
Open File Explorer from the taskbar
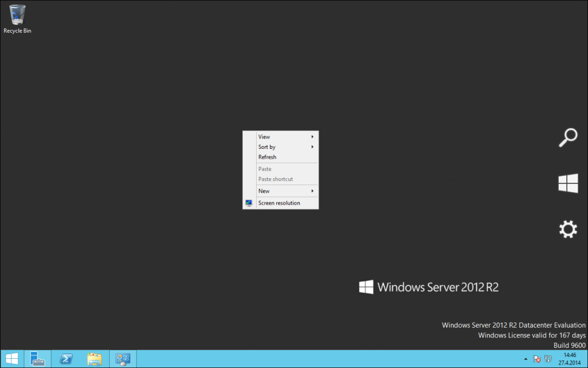[x=94, y=359]
